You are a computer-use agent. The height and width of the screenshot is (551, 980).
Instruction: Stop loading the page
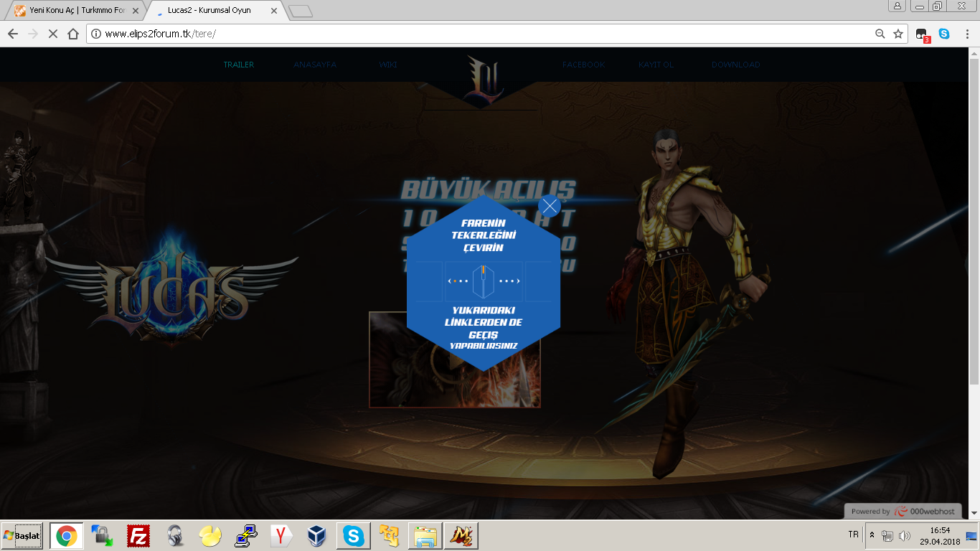tap(52, 34)
